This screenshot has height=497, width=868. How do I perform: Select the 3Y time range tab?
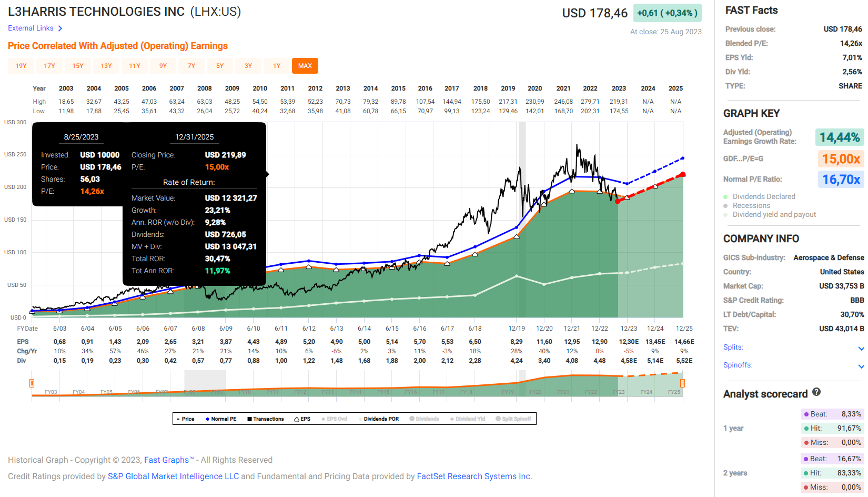pos(248,66)
